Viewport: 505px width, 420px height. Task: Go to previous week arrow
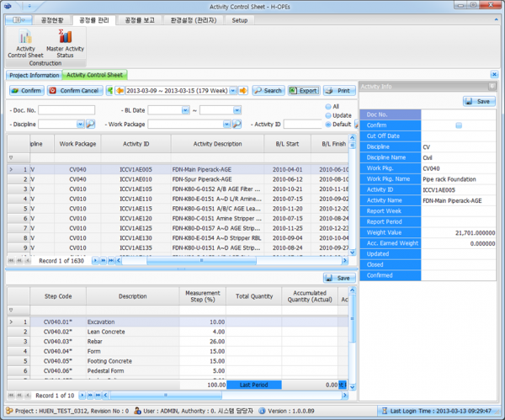pyautogui.click(x=120, y=90)
